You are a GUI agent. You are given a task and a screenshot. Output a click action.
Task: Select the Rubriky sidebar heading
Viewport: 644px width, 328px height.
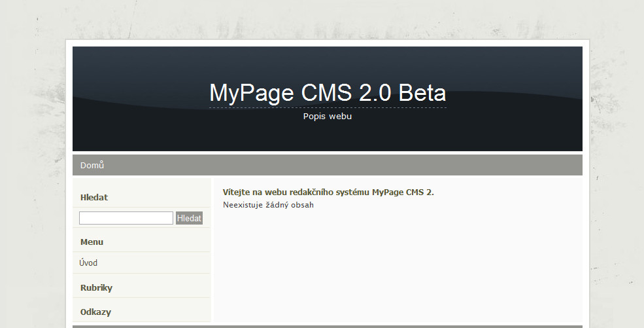point(96,287)
